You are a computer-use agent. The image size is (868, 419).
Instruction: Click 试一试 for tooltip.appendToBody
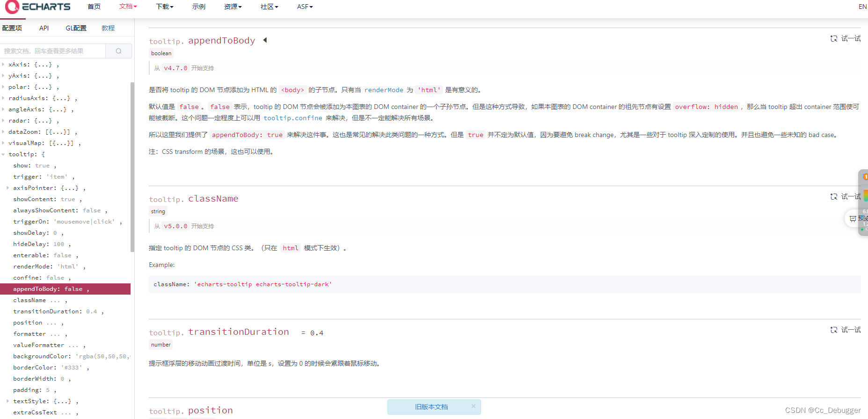pyautogui.click(x=846, y=38)
